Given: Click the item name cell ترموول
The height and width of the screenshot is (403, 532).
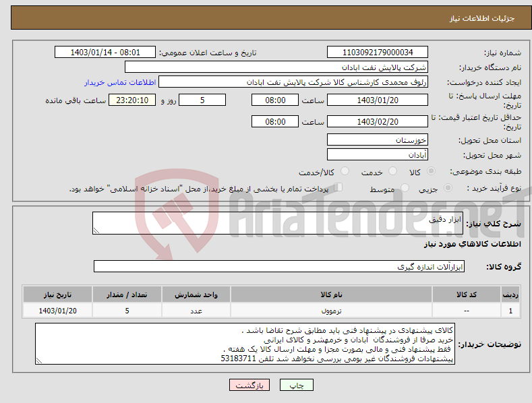Looking at the screenshot, I should click(331, 311).
